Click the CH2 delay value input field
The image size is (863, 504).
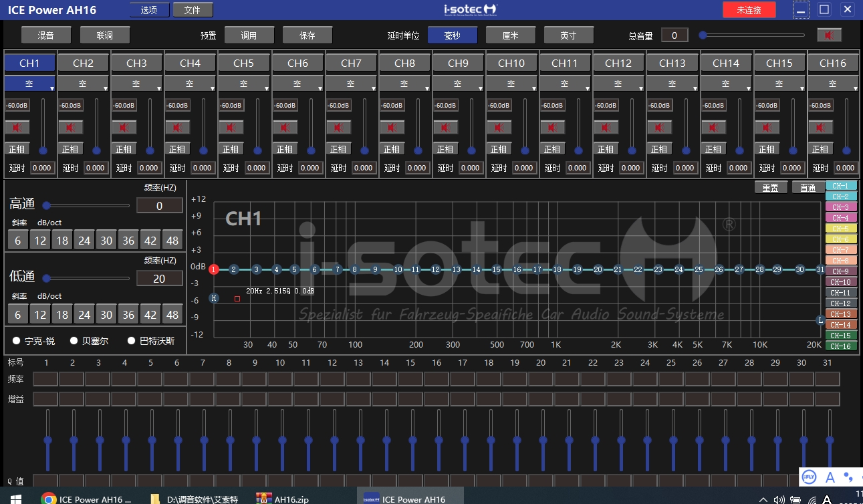96,168
